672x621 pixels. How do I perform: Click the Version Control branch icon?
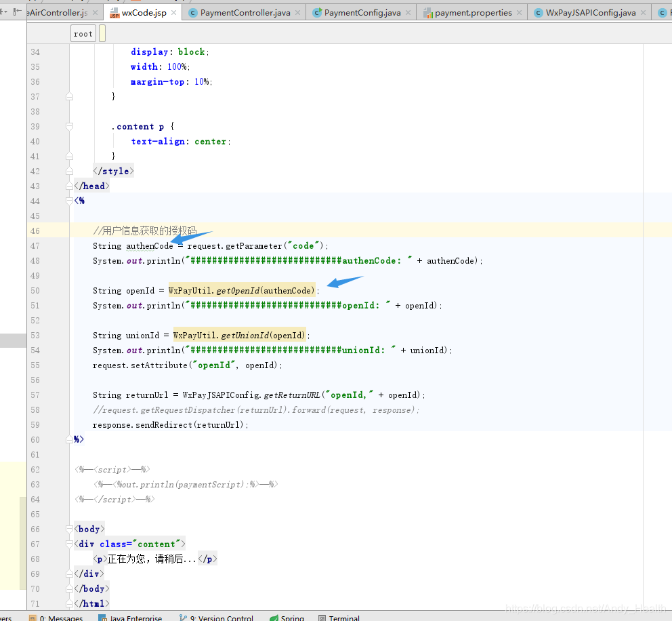click(x=183, y=618)
